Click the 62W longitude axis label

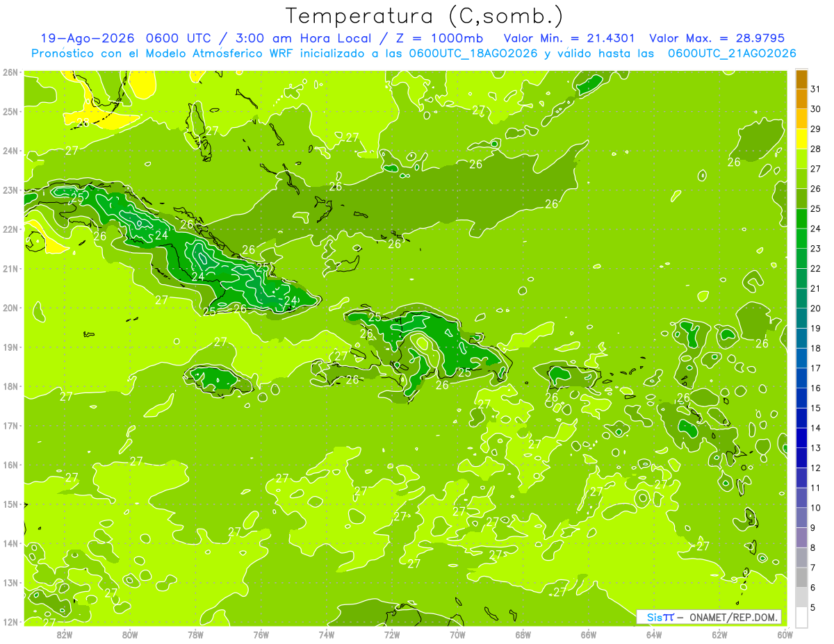pos(719,634)
